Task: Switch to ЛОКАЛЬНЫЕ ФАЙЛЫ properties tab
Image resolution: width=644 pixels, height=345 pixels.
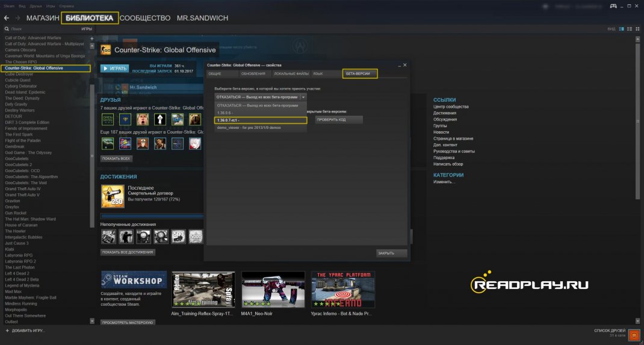Action: [291, 73]
